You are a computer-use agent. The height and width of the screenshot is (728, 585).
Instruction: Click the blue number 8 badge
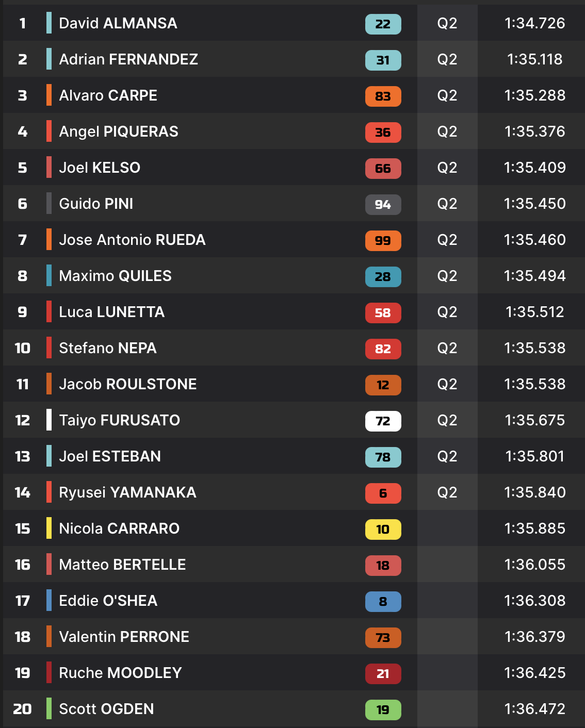(383, 602)
